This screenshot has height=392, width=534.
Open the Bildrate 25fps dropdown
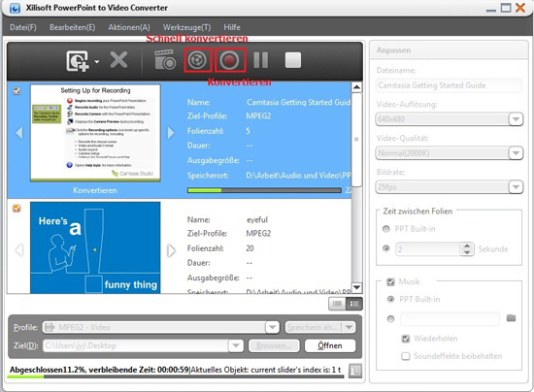[450, 187]
